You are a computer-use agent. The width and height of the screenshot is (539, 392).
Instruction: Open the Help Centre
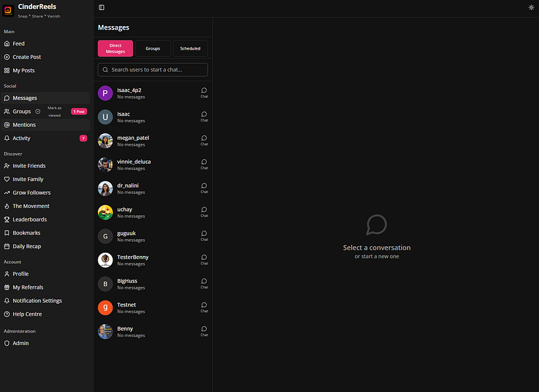(x=45, y=314)
